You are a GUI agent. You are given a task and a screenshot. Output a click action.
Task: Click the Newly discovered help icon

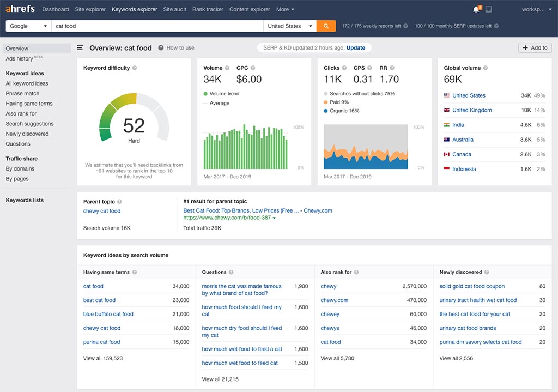pyautogui.click(x=487, y=272)
